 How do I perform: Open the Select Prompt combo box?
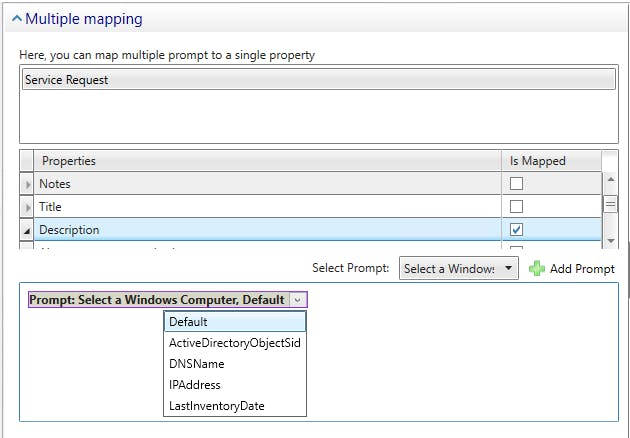pos(459,268)
